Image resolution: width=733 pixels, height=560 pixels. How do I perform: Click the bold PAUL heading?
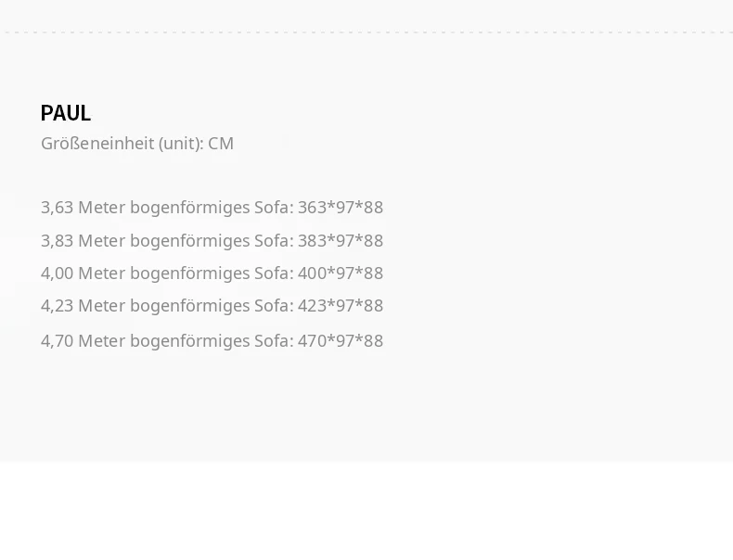pyautogui.click(x=66, y=113)
